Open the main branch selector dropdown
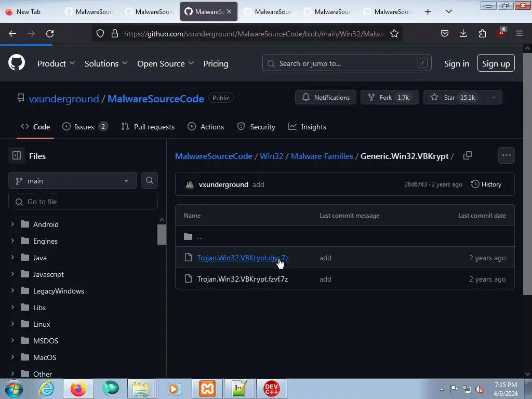Viewport: 532px width, 399px height. tap(73, 180)
